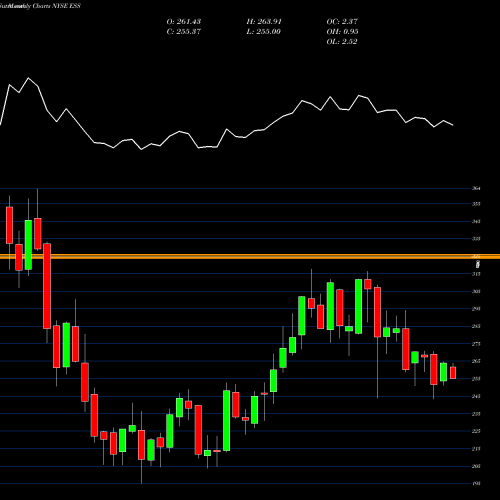Screen dimensions: 500x500
Task: Click the orange horizontal price level line
Action: pyautogui.click(x=250, y=256)
